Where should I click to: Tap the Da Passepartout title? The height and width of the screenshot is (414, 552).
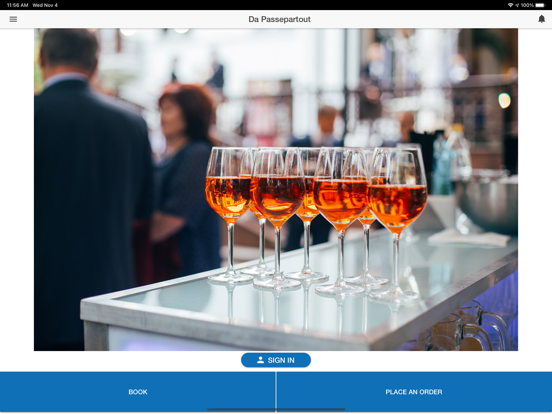click(279, 19)
